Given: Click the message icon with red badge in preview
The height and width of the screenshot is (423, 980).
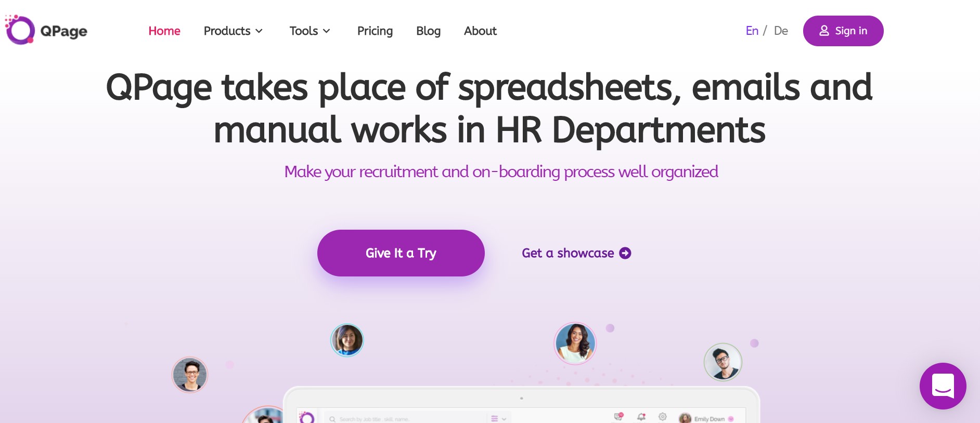Looking at the screenshot, I should pos(618,416).
